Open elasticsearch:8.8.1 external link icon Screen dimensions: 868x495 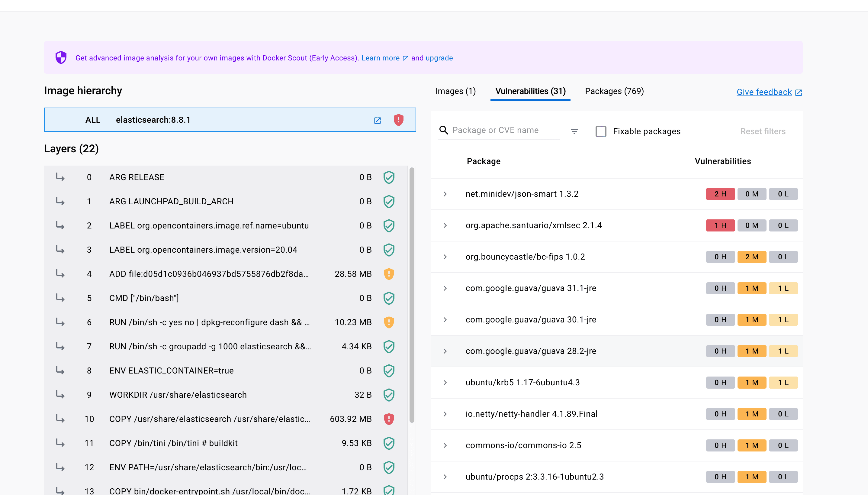pyautogui.click(x=378, y=120)
